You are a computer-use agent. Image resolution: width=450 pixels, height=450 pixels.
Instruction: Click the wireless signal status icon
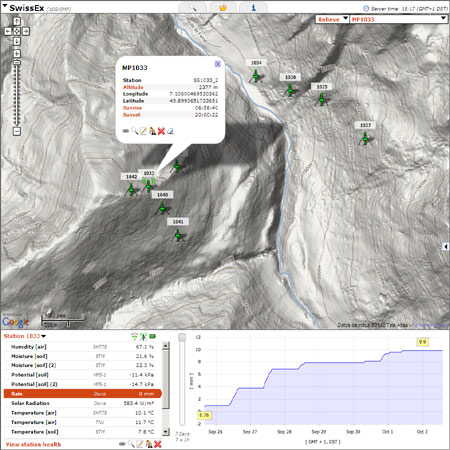tap(134, 336)
